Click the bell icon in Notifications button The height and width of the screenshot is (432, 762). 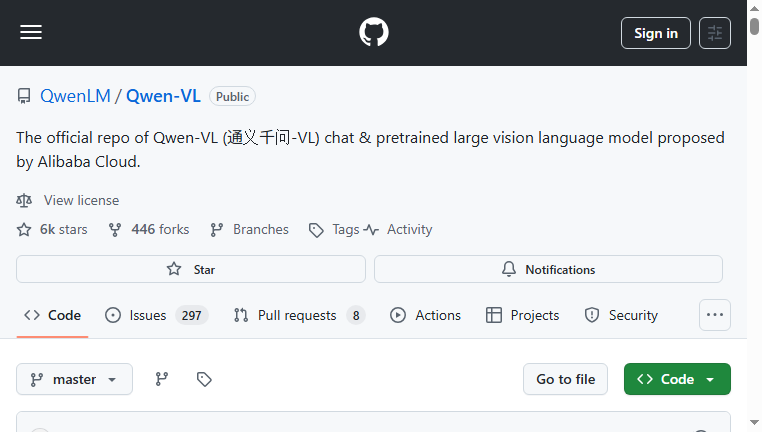coord(509,269)
